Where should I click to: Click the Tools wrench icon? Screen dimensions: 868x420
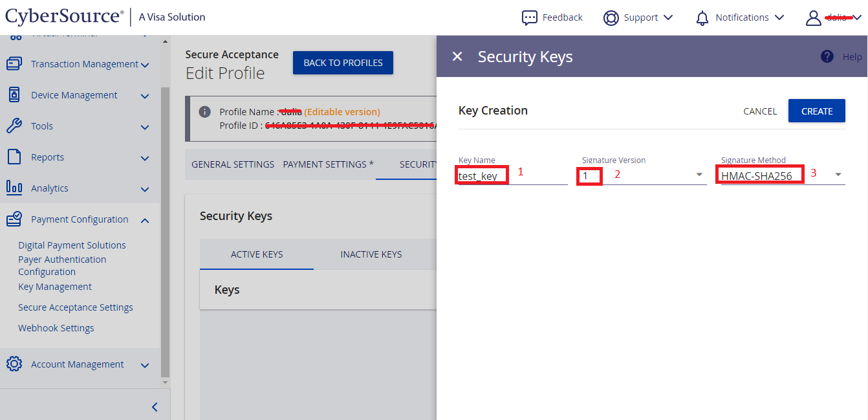(14, 126)
